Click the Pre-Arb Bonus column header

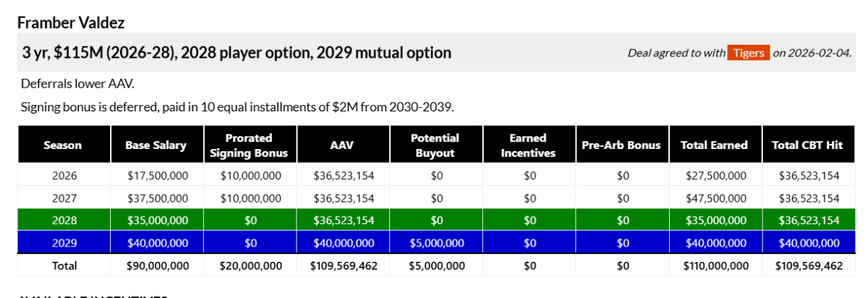point(623,145)
